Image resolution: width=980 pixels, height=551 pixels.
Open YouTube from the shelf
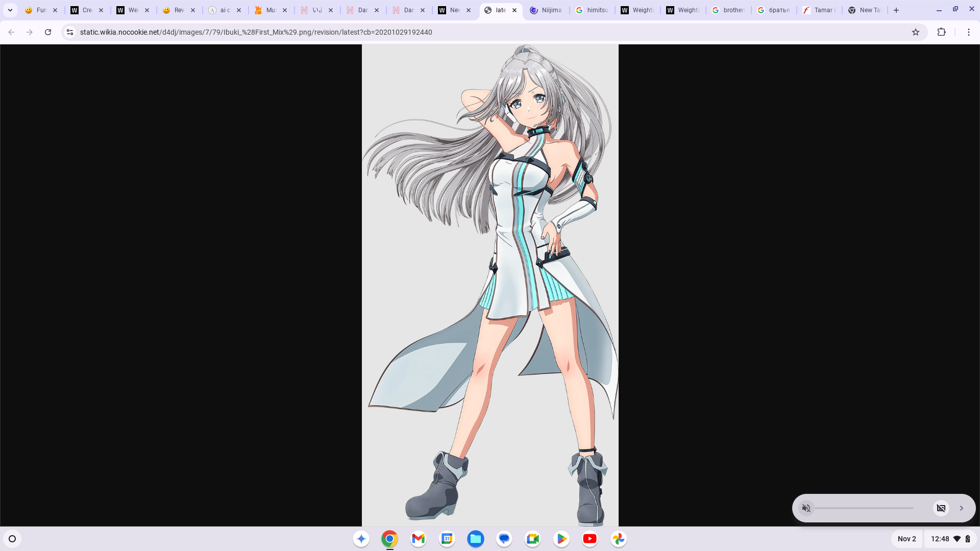pyautogui.click(x=590, y=539)
